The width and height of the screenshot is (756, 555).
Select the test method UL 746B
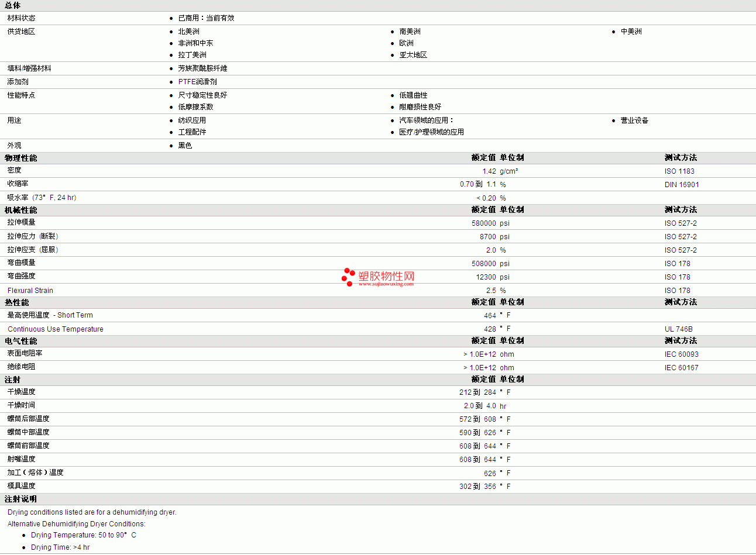tap(679, 329)
